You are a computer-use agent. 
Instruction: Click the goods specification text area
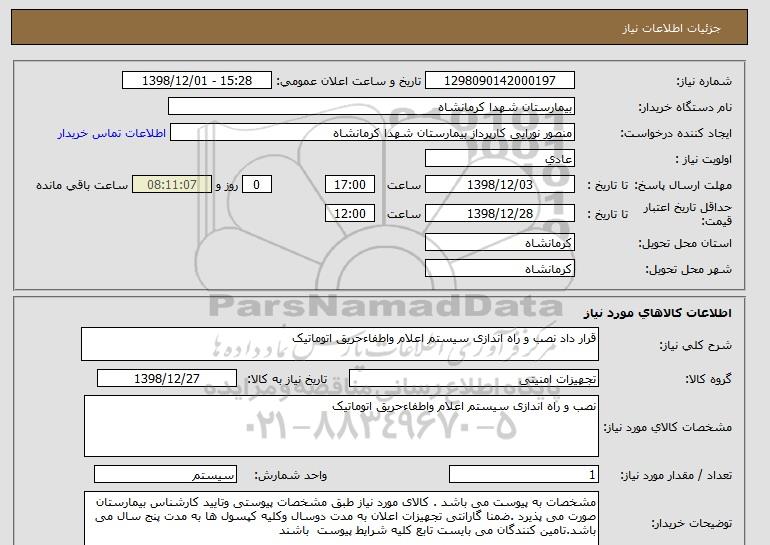341,426
